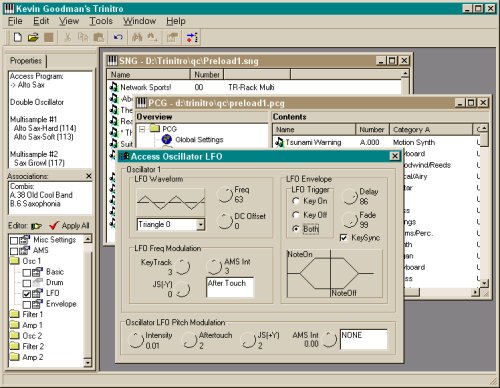The height and width of the screenshot is (388, 500).
Task: Sort PCG contents by Number header
Action: pos(372,129)
